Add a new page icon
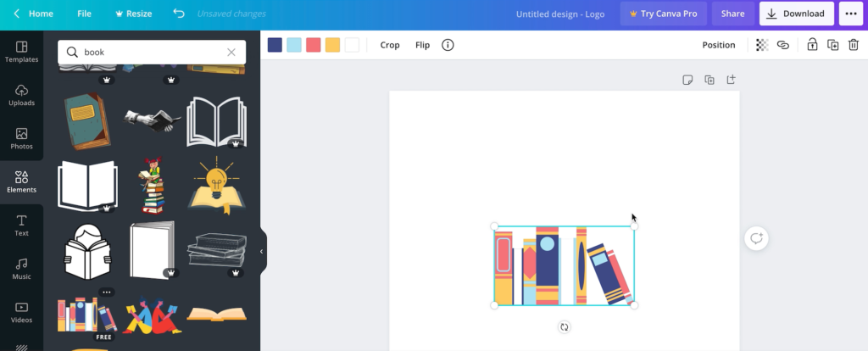 [731, 80]
